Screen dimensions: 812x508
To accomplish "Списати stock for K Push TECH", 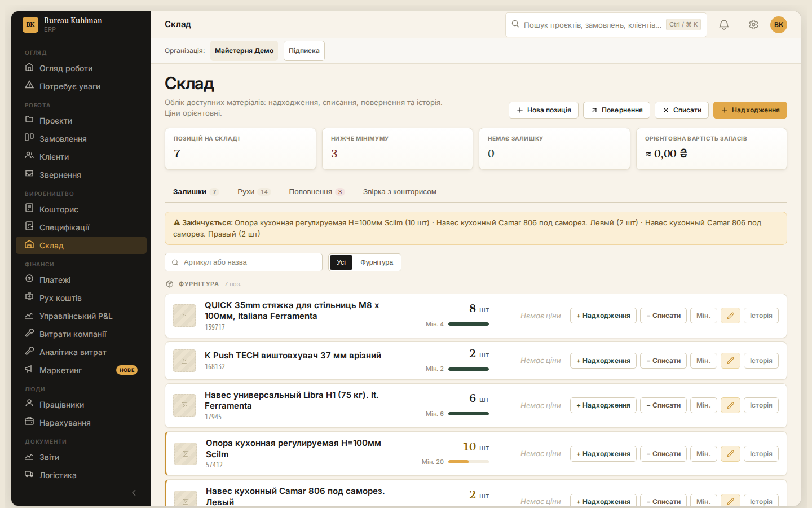I will coord(663,361).
